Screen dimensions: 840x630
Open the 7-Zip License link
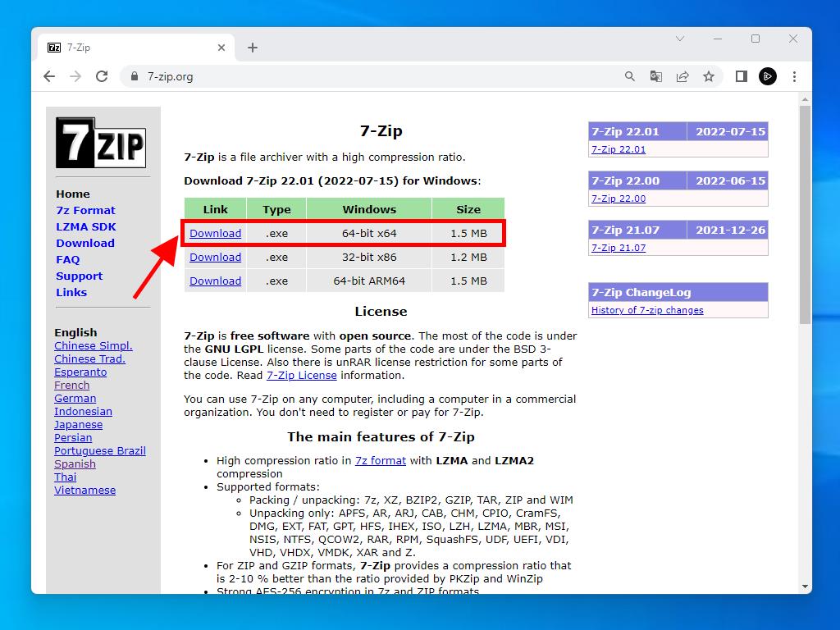tap(302, 376)
